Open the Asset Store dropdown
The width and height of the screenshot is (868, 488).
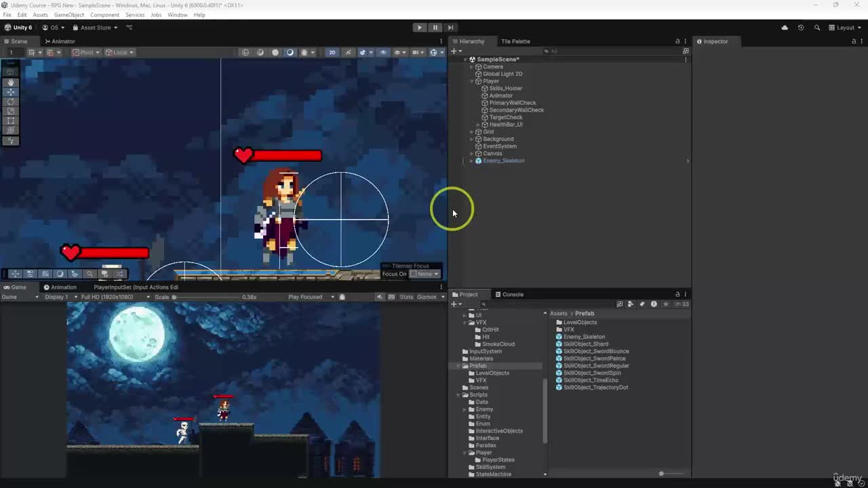point(95,28)
